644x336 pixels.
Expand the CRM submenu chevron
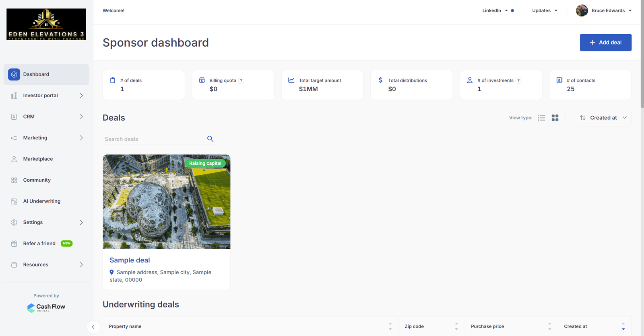(81, 117)
